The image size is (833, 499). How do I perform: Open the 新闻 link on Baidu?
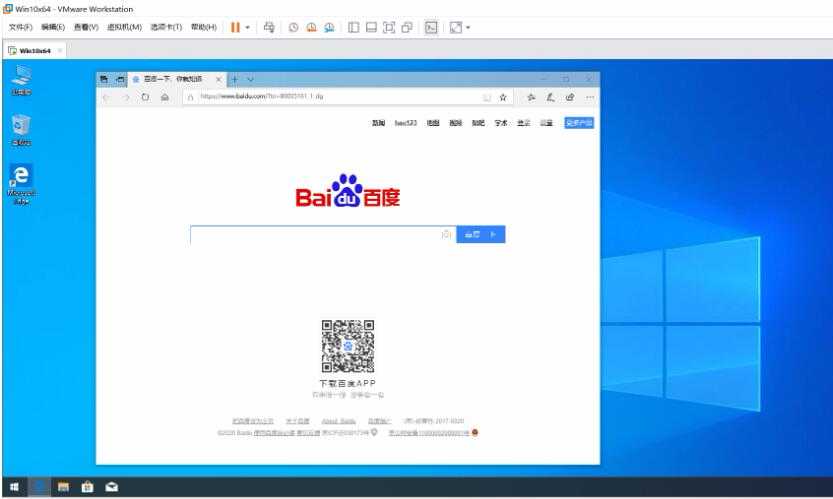tap(378, 123)
